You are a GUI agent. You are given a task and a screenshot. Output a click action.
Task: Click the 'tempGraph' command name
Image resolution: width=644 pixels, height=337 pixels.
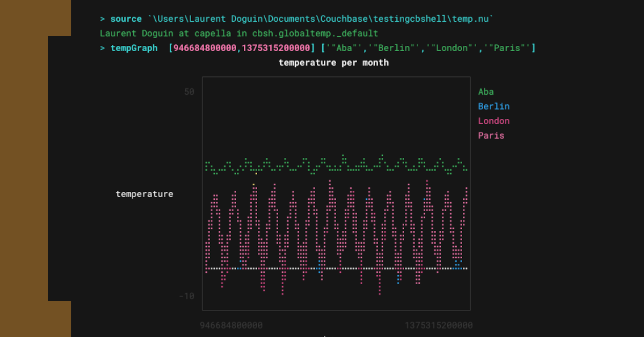click(x=134, y=48)
